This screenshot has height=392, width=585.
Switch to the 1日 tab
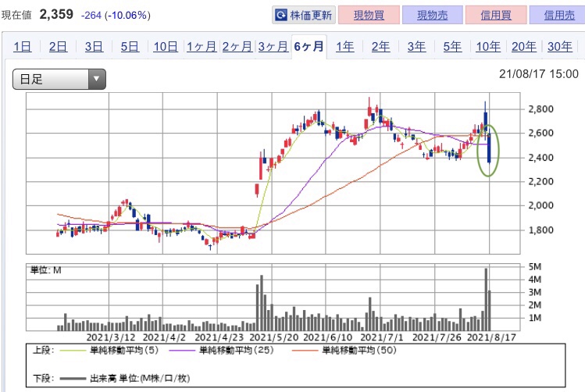(23, 47)
